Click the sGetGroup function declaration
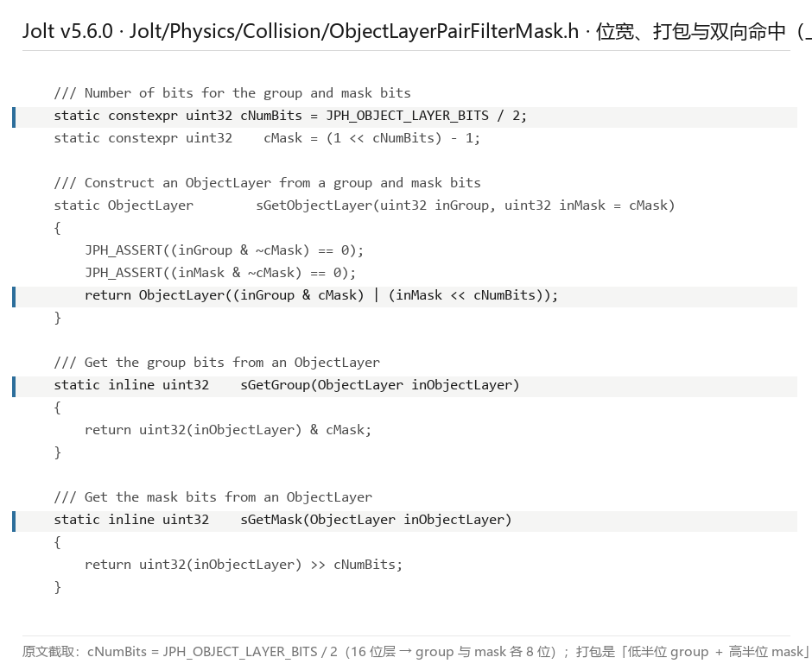The image size is (812, 670). (287, 385)
